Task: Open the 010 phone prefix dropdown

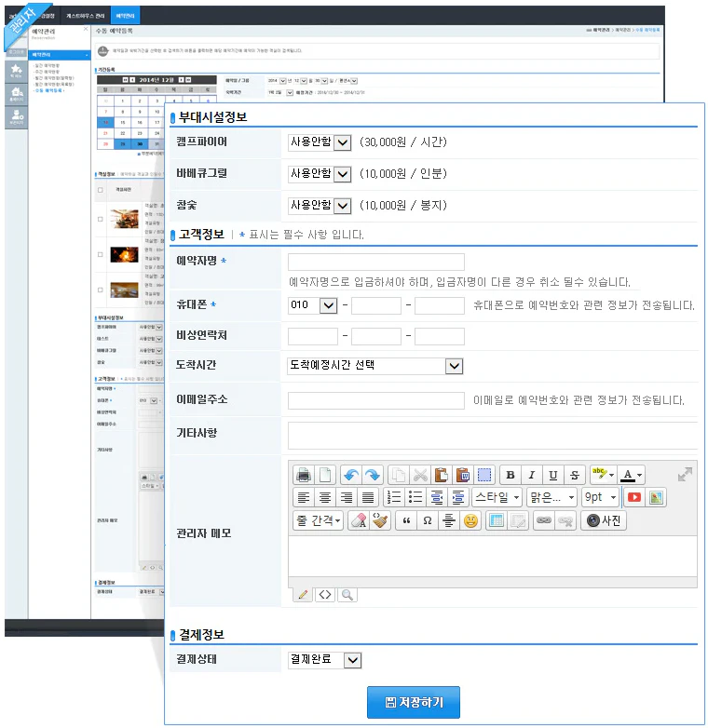Action: (313, 305)
